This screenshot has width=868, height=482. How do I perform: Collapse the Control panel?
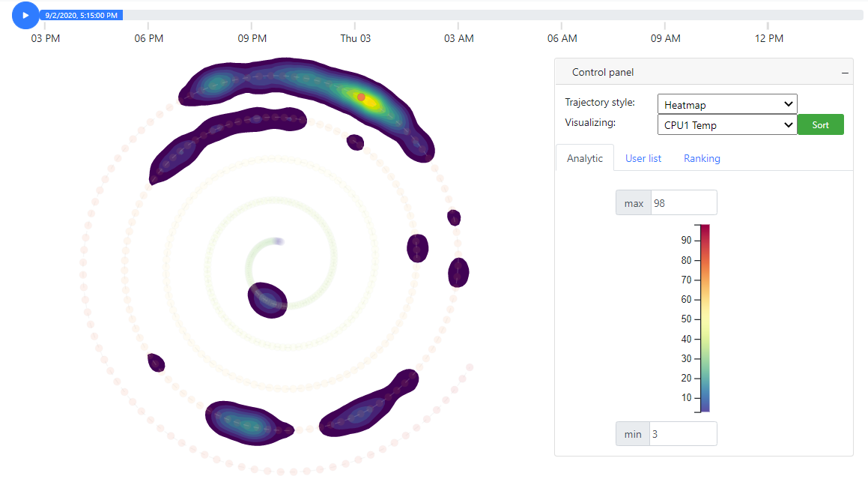coord(845,71)
